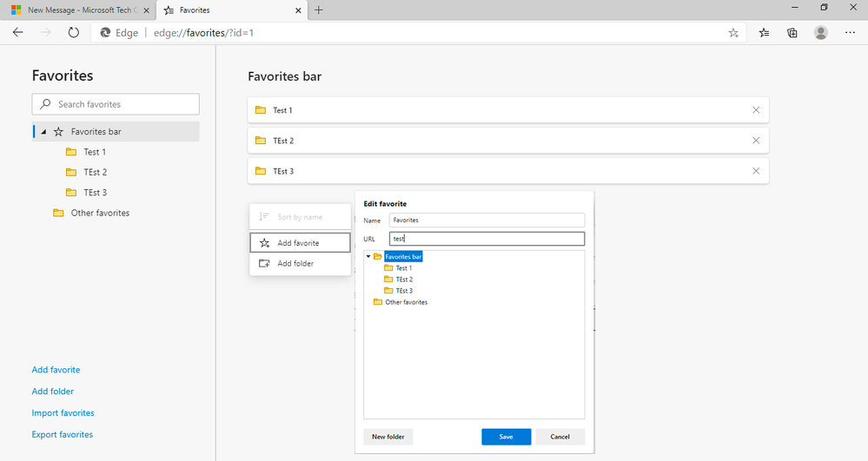
Task: Click the URL field containing test
Action: tap(487, 239)
